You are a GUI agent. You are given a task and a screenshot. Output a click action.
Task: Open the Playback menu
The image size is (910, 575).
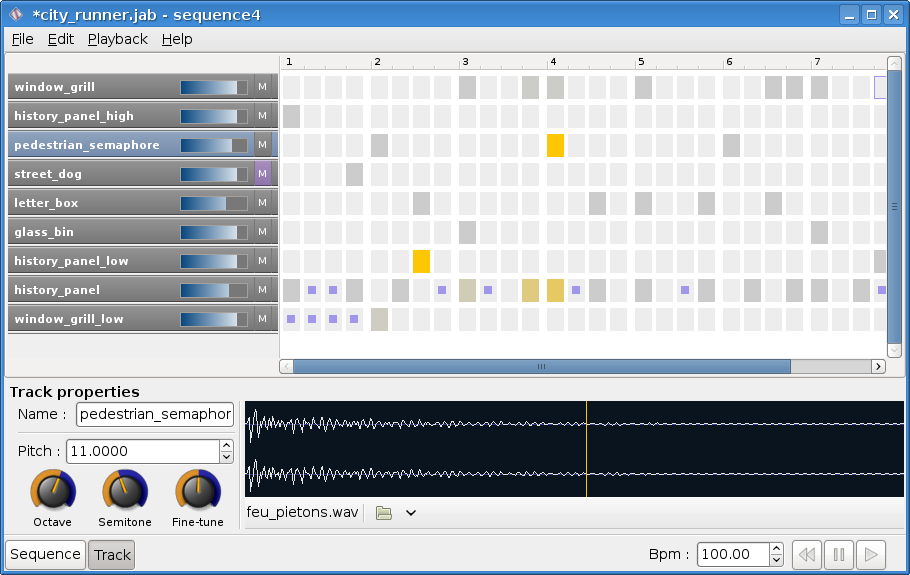pos(118,39)
